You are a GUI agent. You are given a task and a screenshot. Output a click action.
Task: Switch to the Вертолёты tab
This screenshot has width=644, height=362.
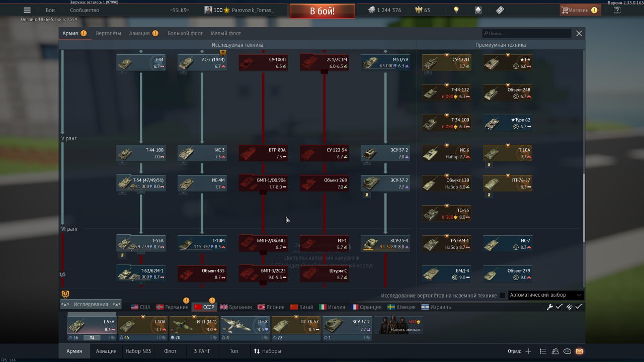coord(108,33)
